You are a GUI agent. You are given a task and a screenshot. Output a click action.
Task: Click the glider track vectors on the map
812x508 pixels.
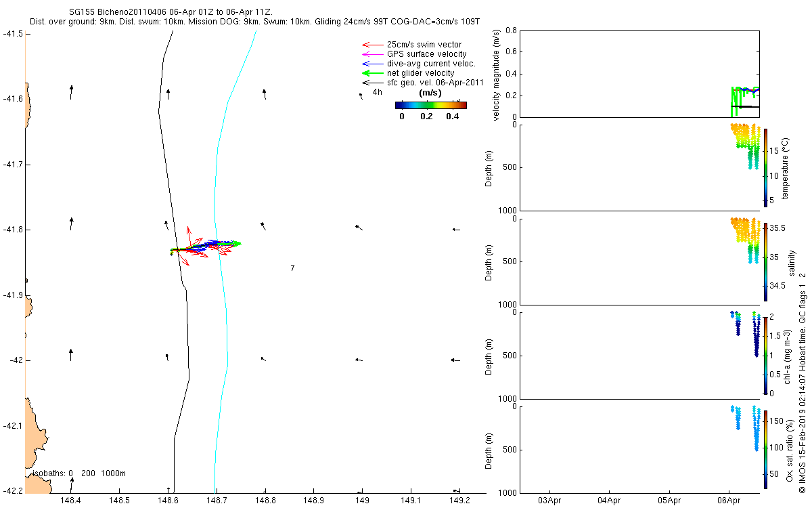point(205,247)
